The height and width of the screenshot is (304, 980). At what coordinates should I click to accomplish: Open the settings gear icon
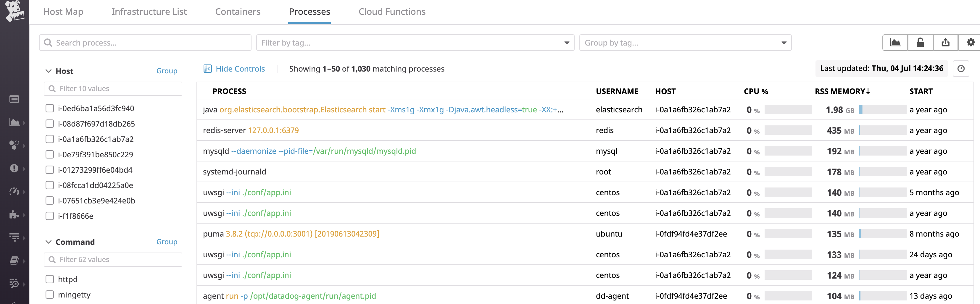tap(970, 43)
